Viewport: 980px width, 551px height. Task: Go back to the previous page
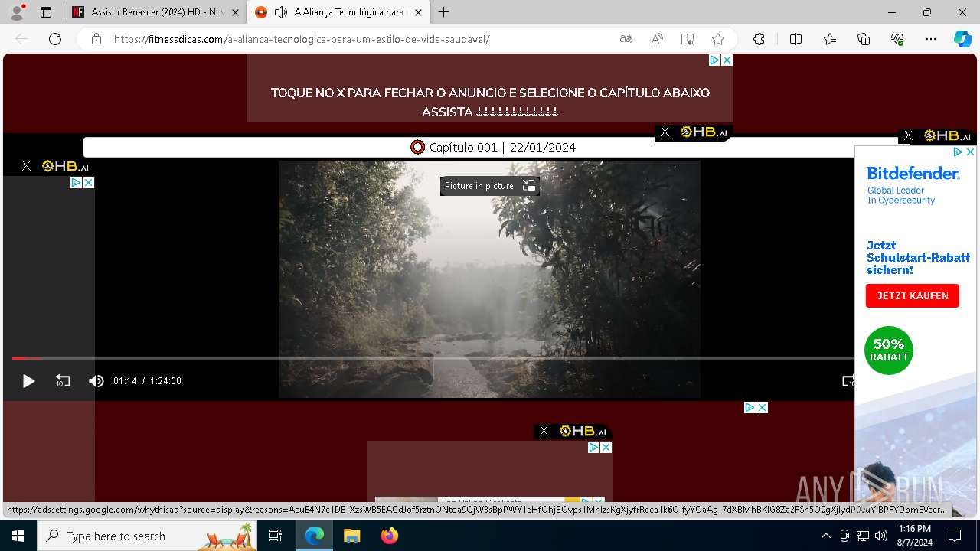(21, 39)
